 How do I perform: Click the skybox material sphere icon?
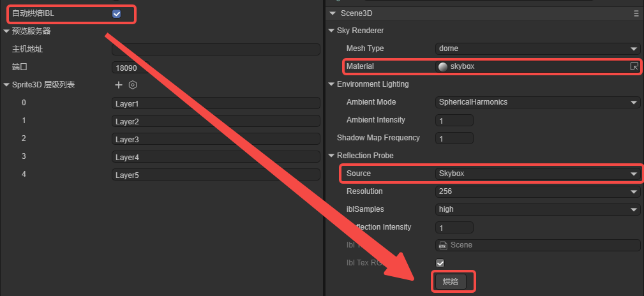(x=443, y=66)
